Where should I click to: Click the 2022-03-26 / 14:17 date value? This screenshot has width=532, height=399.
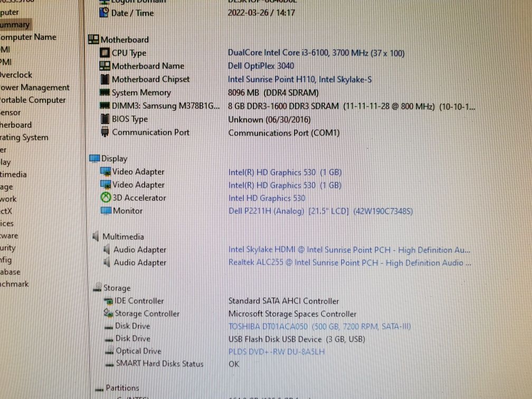tap(261, 13)
